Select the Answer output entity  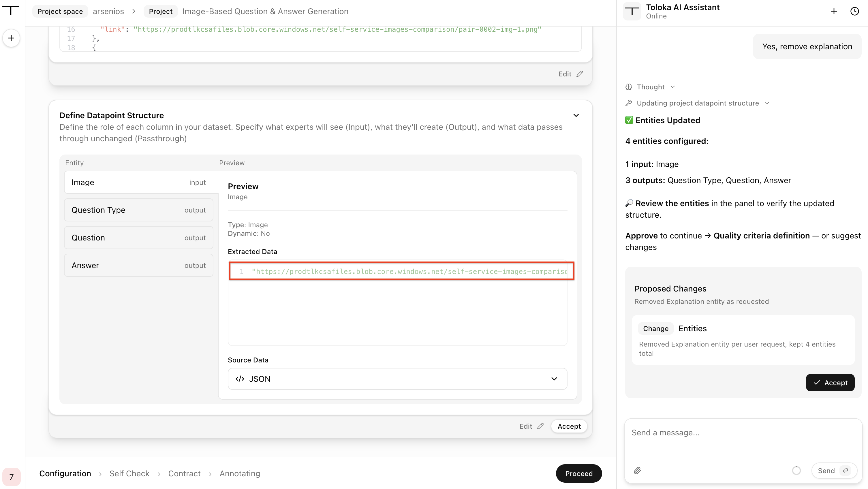coord(138,265)
